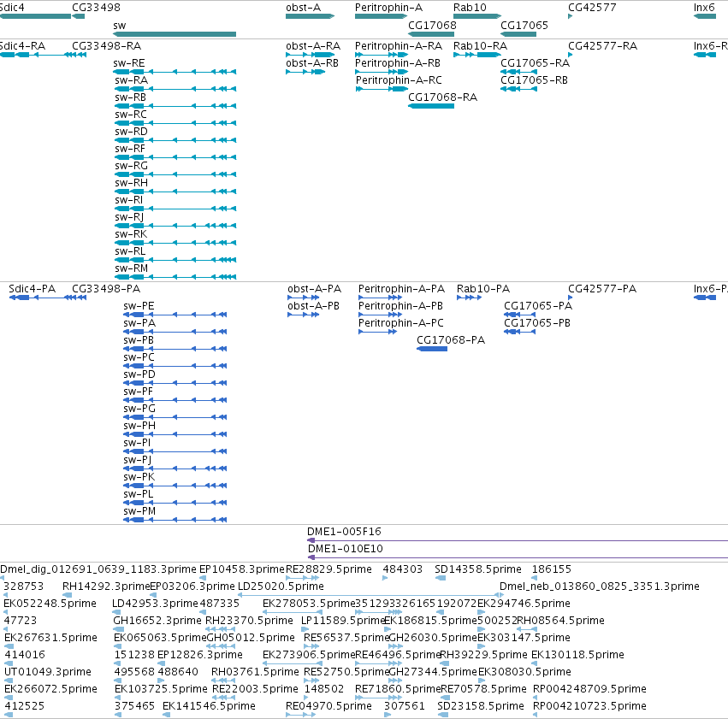The width and height of the screenshot is (728, 719).
Task: Select the CG17065 gene bar
Action: click(x=518, y=34)
